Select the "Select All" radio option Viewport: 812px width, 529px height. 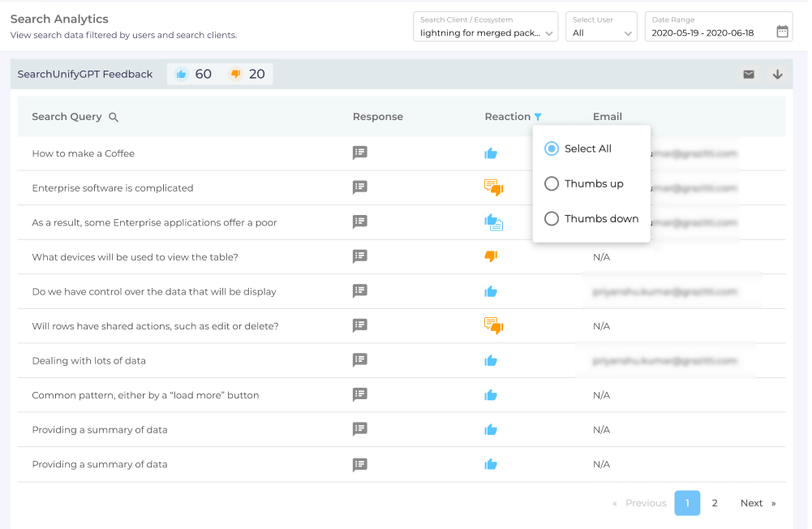coord(552,148)
